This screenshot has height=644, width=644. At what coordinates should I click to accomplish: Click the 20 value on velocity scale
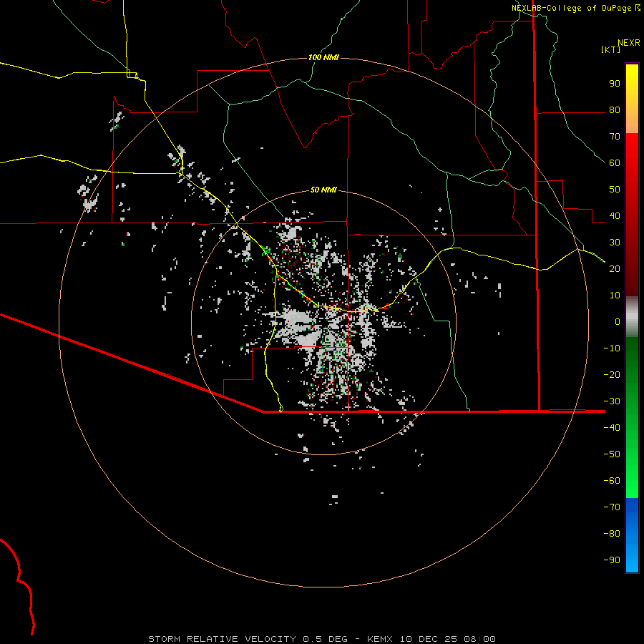[615, 268]
